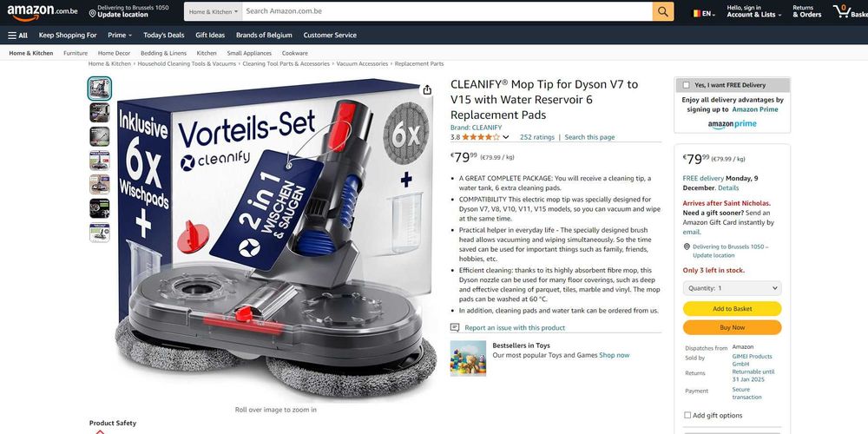868x434 pixels.
Task: Select Small Appliances in the subnavigation
Action: tap(249, 53)
